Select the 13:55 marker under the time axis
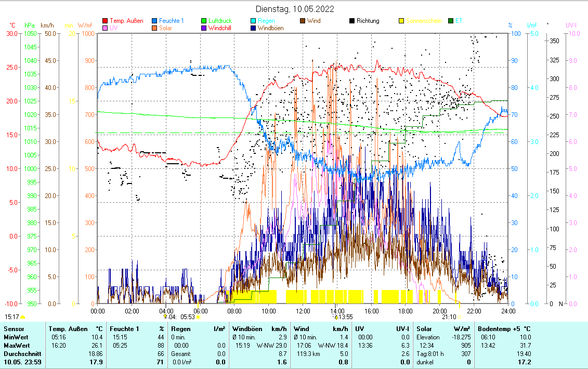588x369 pixels. [345, 317]
